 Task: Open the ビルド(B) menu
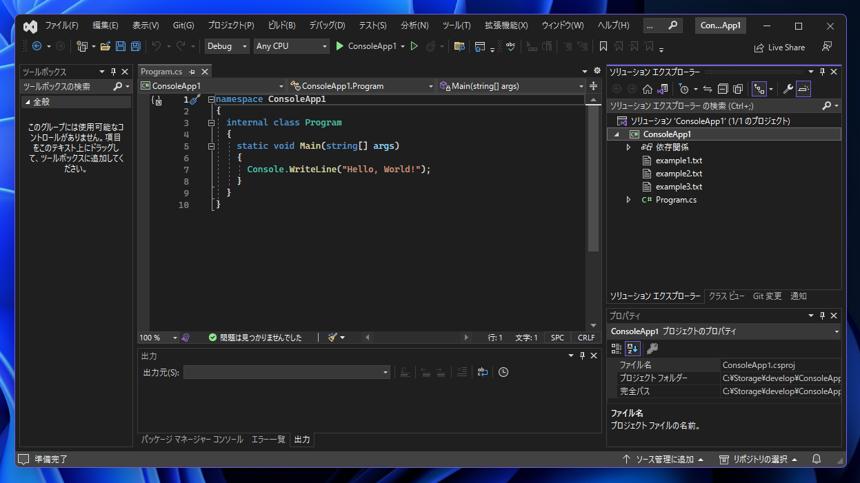(281, 25)
